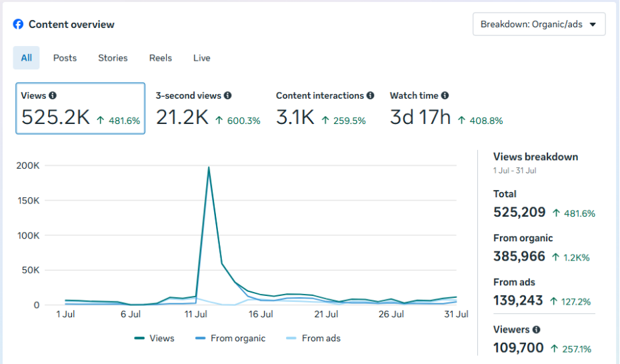Switch to the Stories tab
The image size is (620, 364).
click(113, 58)
